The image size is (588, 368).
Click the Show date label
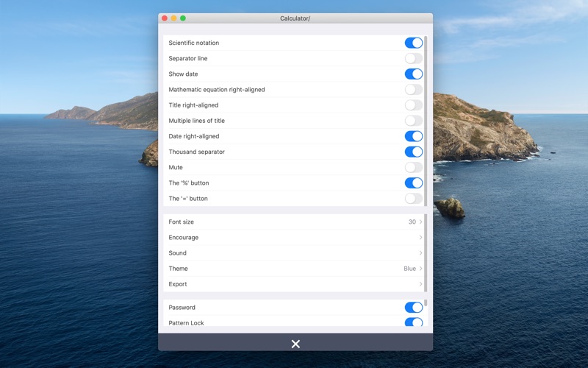183,74
